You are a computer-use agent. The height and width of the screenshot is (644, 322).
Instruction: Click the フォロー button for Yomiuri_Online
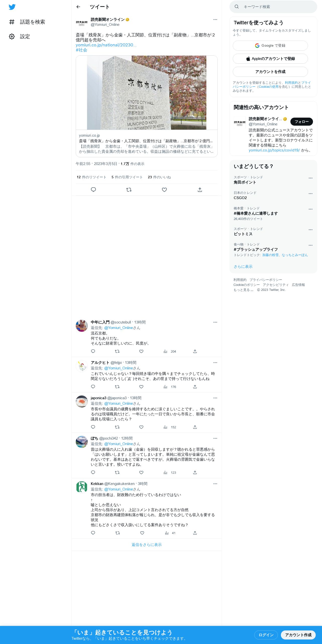[x=301, y=122]
